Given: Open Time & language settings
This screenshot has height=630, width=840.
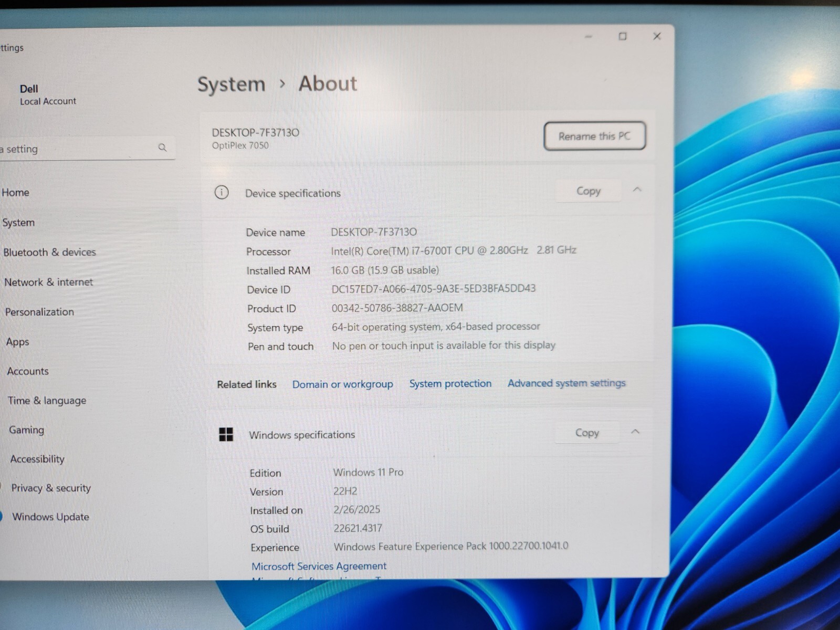Looking at the screenshot, I should pos(47,401).
